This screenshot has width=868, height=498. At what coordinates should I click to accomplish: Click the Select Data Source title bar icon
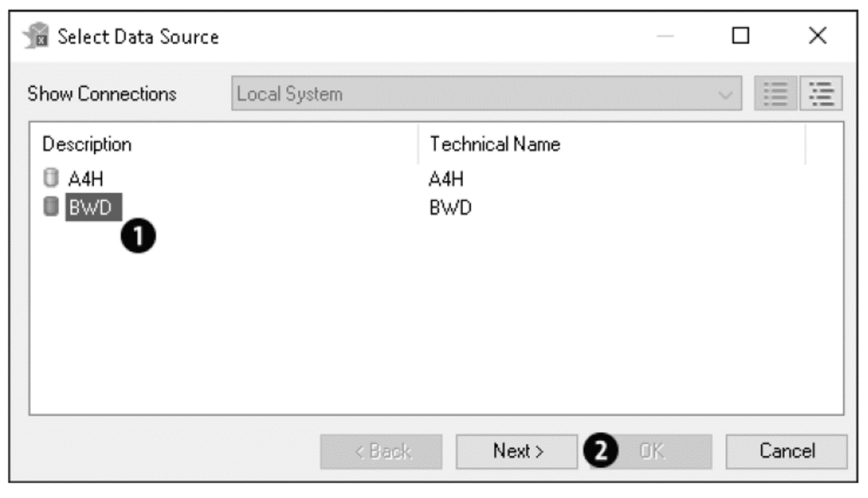click(x=36, y=34)
